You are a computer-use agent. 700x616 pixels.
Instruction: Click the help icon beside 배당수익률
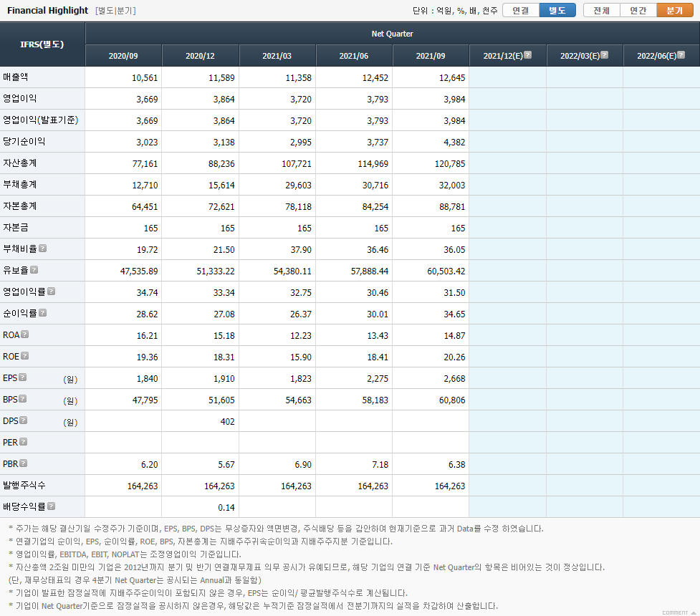tap(52, 506)
